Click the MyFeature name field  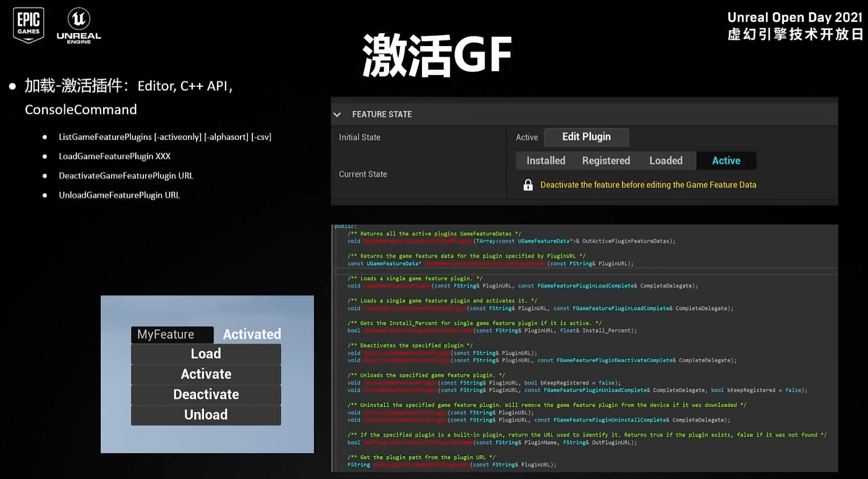[x=172, y=335]
